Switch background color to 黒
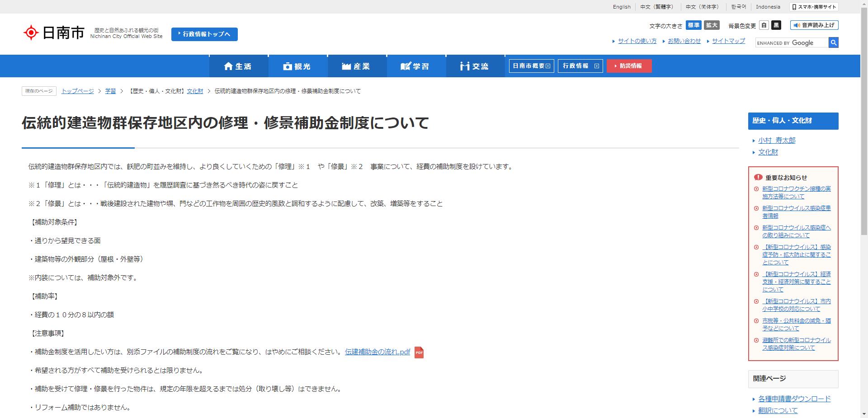The image size is (868, 418). pos(776,25)
